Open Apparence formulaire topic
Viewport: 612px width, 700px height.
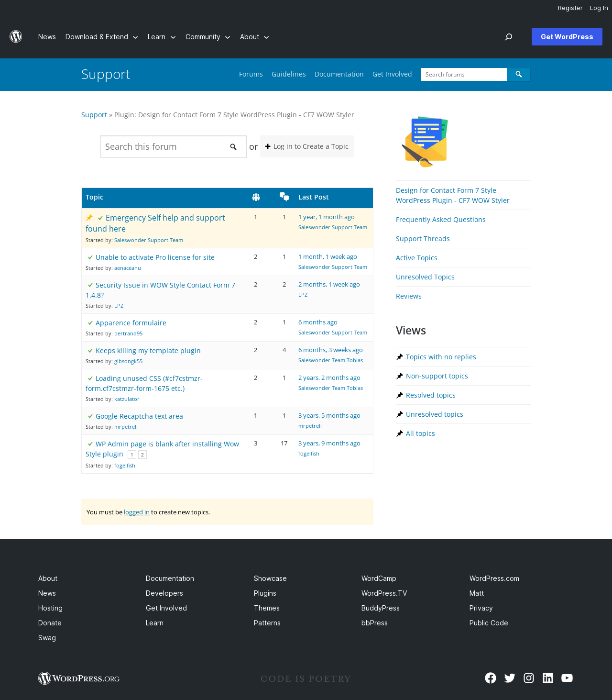pyautogui.click(x=131, y=323)
